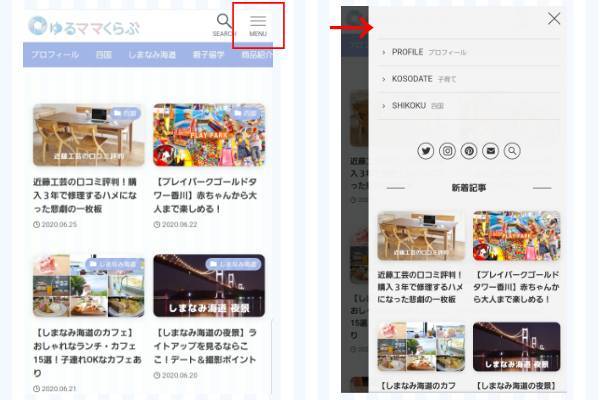600x400 pixels.
Task: Open 近藤工芸の口コミ評判 title in menu panel
Action: click(420, 287)
